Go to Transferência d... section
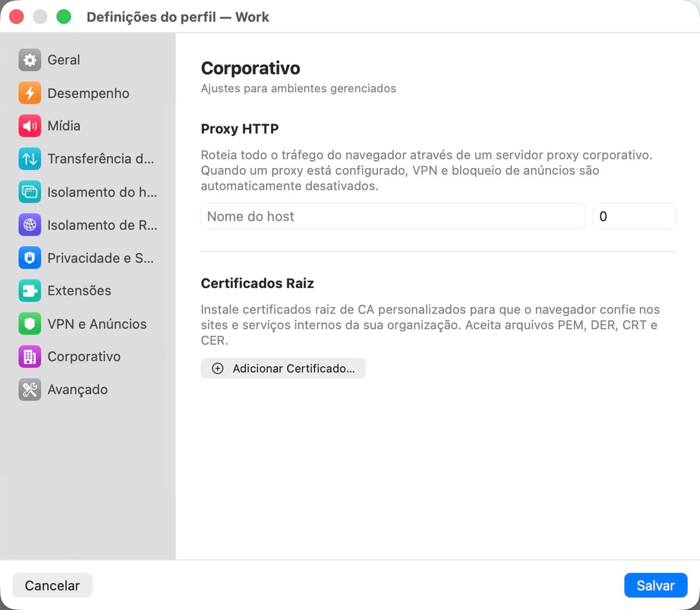700x610 pixels. pos(88,159)
